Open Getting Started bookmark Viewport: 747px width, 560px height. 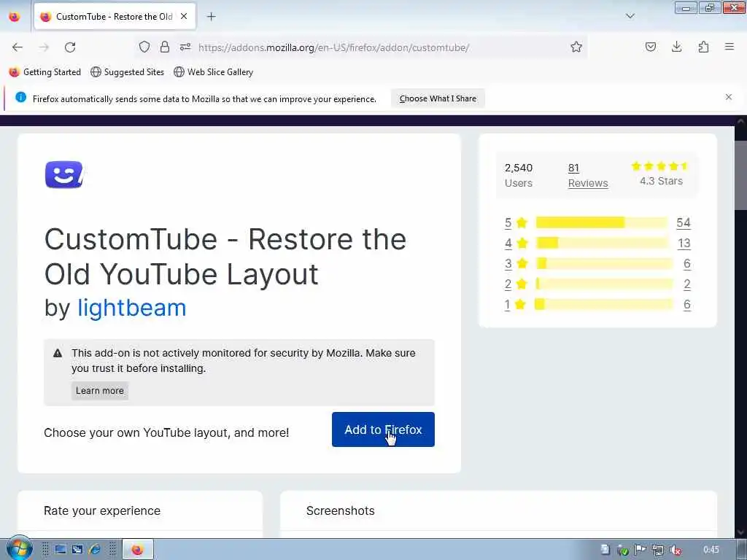pyautogui.click(x=45, y=72)
